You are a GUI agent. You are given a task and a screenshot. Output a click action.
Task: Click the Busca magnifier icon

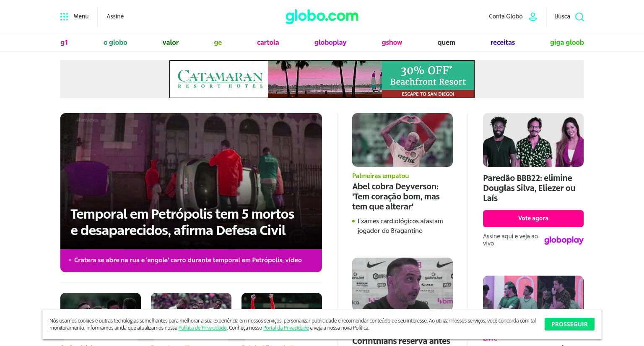(579, 17)
